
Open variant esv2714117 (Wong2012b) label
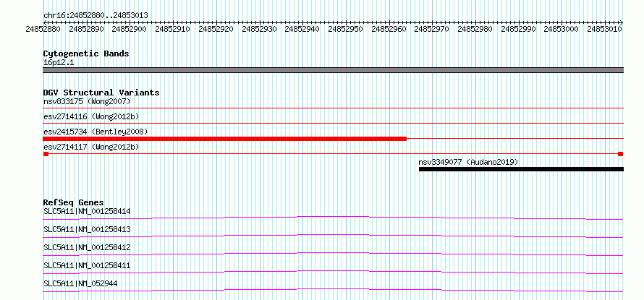click(91, 147)
